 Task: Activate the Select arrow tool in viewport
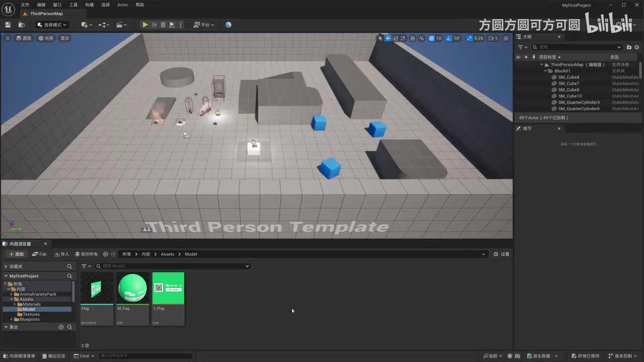(x=380, y=38)
